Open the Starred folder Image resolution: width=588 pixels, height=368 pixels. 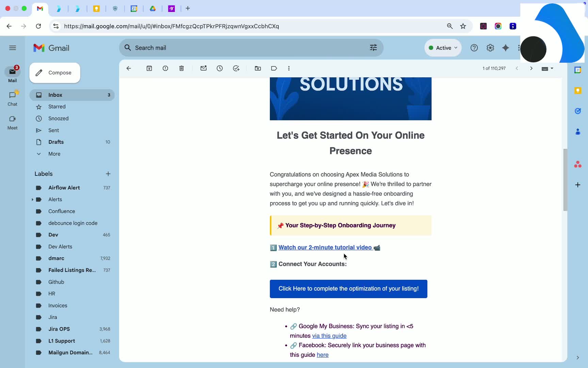[57, 107]
